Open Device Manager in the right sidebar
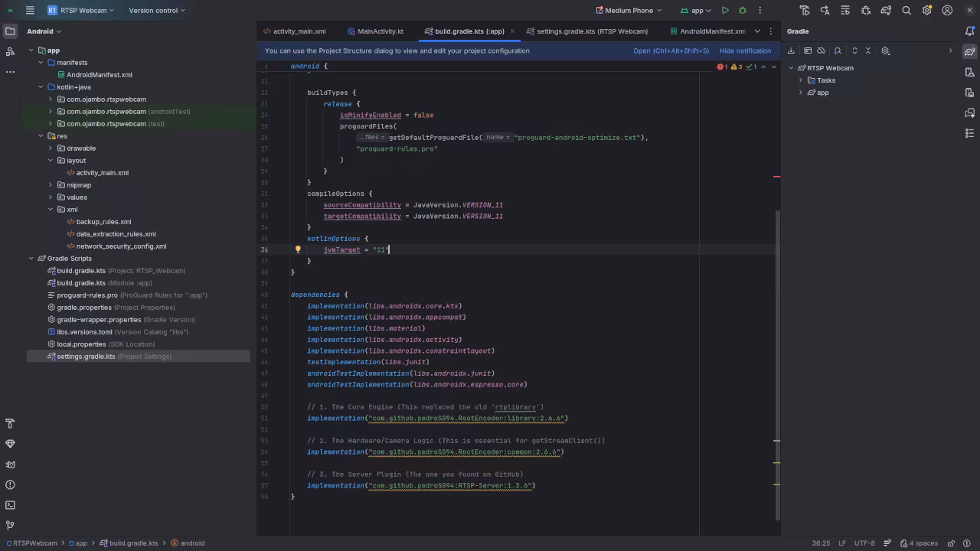The height and width of the screenshot is (551, 980). (x=969, y=71)
